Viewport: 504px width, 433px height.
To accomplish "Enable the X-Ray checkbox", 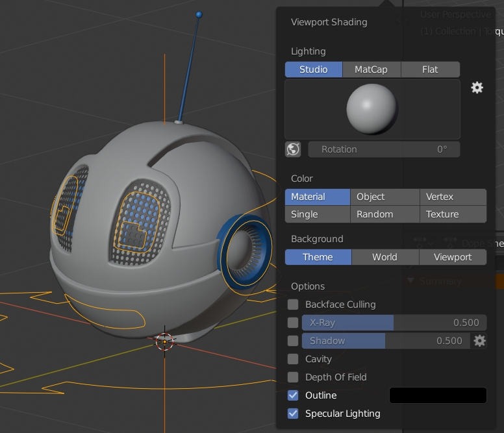I will coord(293,323).
